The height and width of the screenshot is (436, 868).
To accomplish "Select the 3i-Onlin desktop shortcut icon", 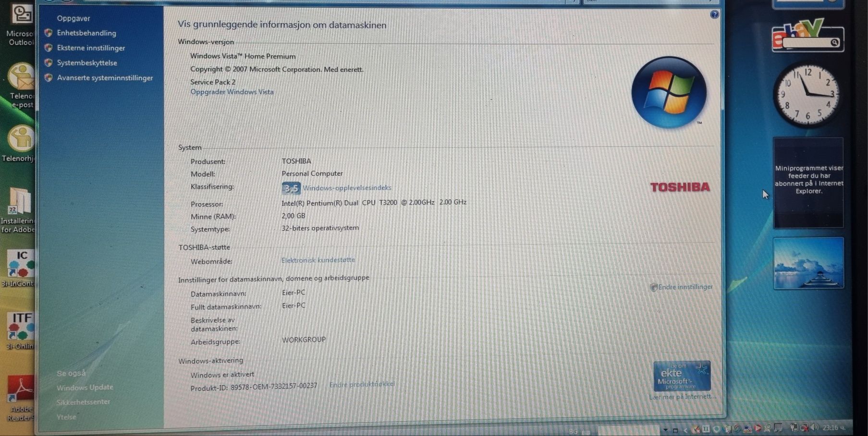I will (x=20, y=331).
